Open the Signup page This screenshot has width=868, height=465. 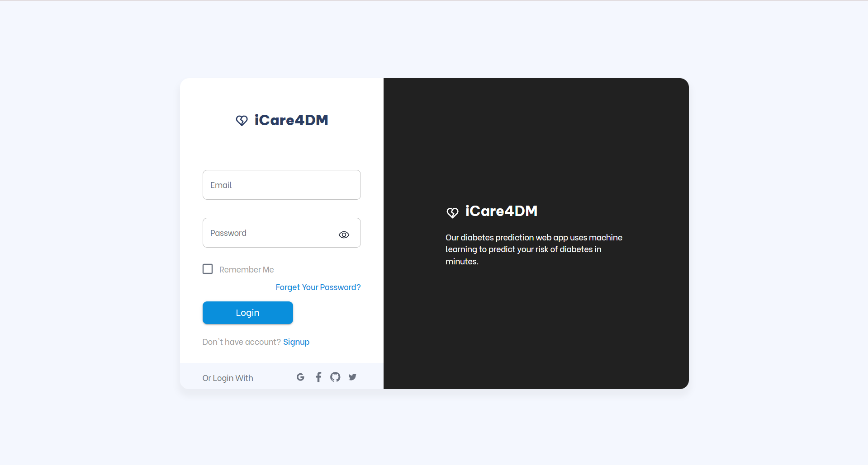pos(296,342)
